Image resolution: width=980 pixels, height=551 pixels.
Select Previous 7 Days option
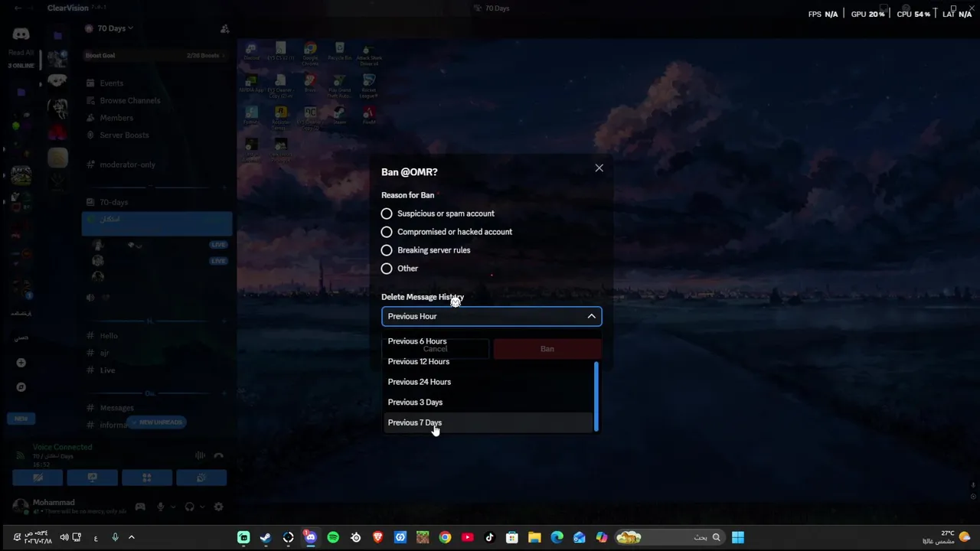point(488,422)
